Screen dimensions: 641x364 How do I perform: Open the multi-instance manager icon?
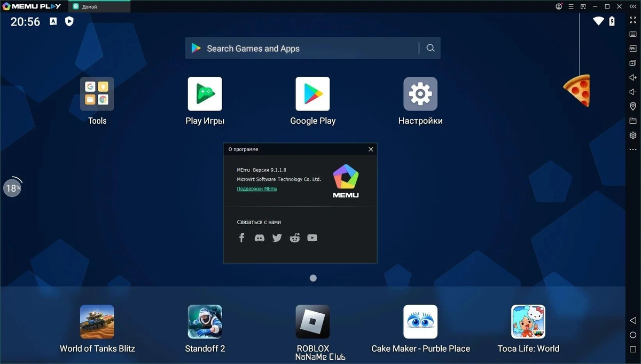(633, 63)
